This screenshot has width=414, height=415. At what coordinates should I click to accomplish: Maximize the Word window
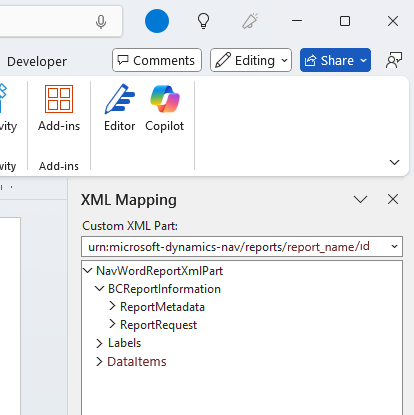345,21
